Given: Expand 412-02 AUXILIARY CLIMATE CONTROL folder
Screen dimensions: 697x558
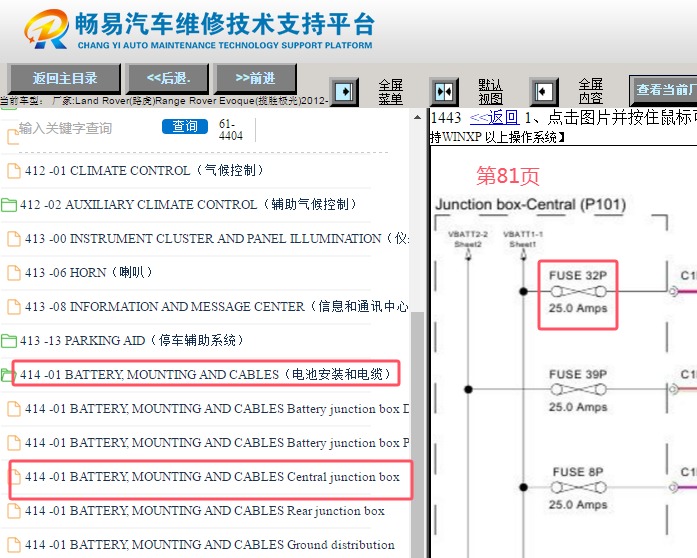Looking at the screenshot, I should pyautogui.click(x=188, y=205).
